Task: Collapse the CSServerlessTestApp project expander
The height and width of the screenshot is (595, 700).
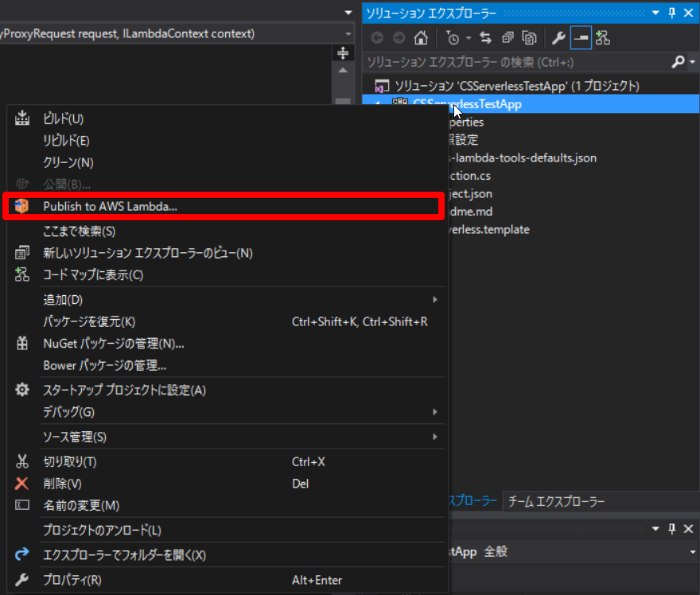Action: coord(378,103)
